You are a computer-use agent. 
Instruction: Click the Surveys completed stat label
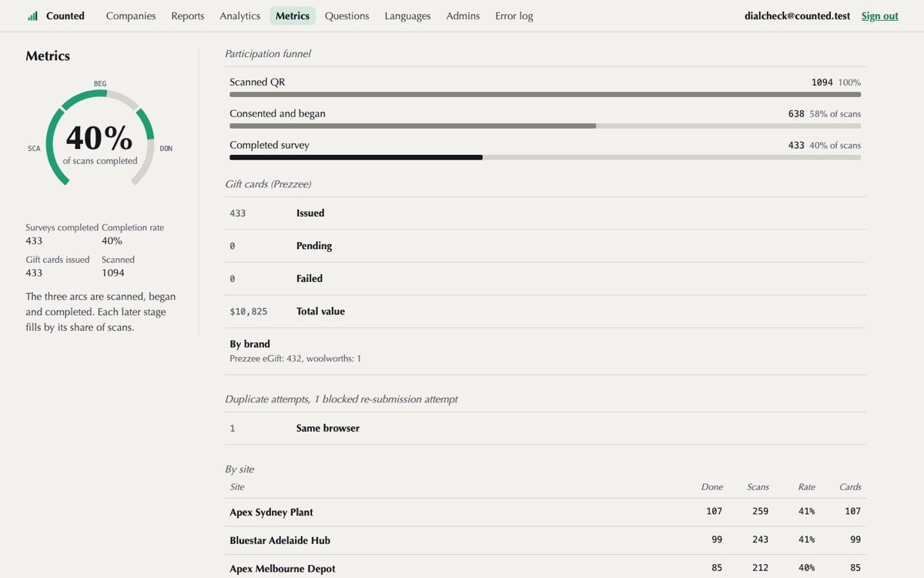(x=62, y=227)
